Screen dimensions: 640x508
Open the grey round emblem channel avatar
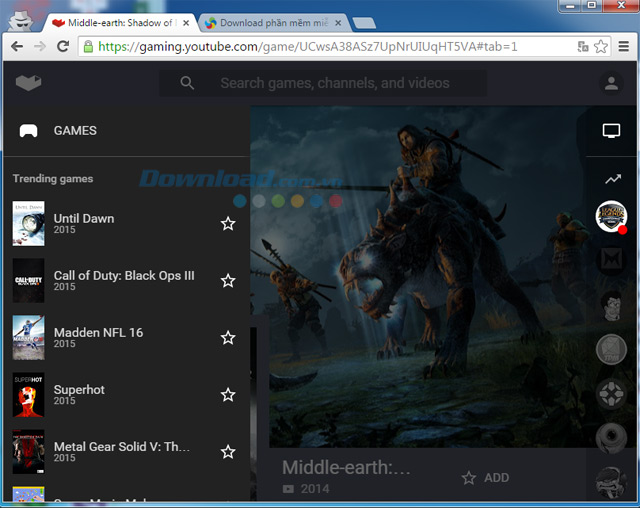coord(611,350)
